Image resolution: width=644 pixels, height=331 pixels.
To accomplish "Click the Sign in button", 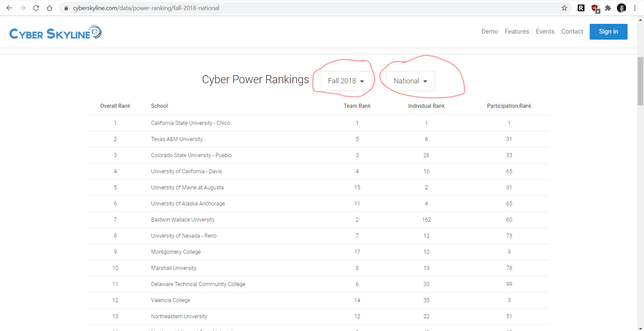I will coord(608,32).
